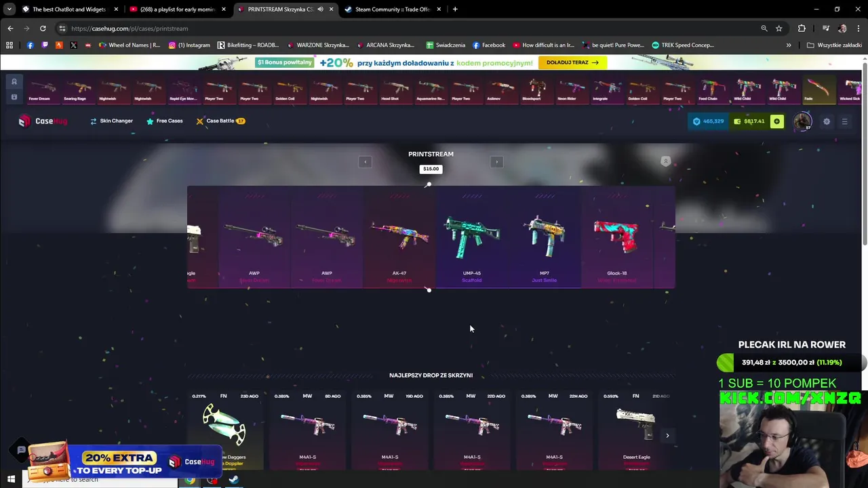Switch to The best ChatBot and Widgets tab
Screen dimensions: 868x488
[x=69, y=9]
